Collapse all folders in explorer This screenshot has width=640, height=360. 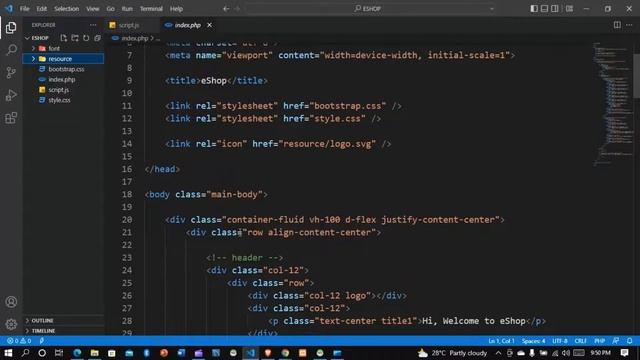97,38
